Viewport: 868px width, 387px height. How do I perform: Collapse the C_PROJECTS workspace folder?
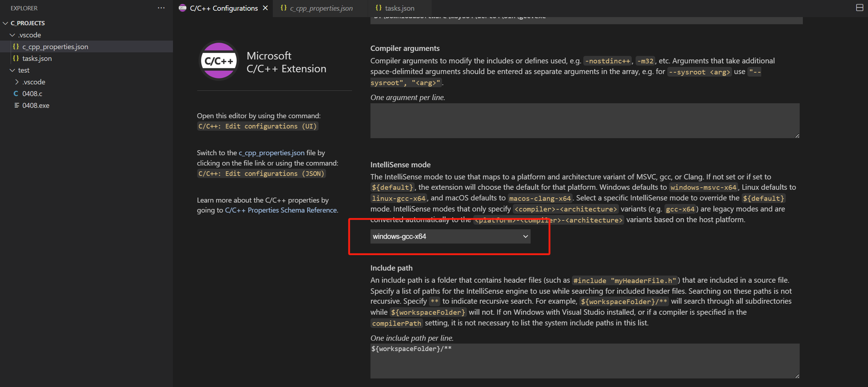coord(5,23)
